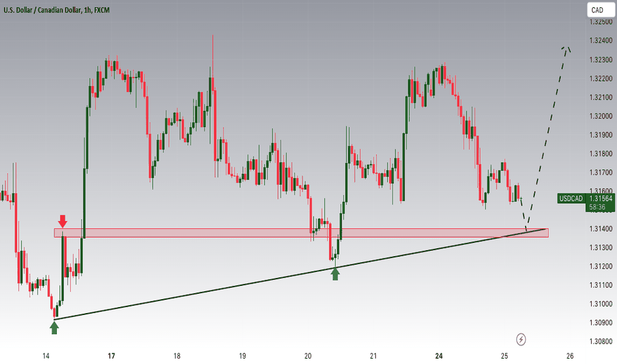Click the 1.31000 price axis label
Image resolution: width=617 pixels, height=364 pixels.
click(x=601, y=304)
